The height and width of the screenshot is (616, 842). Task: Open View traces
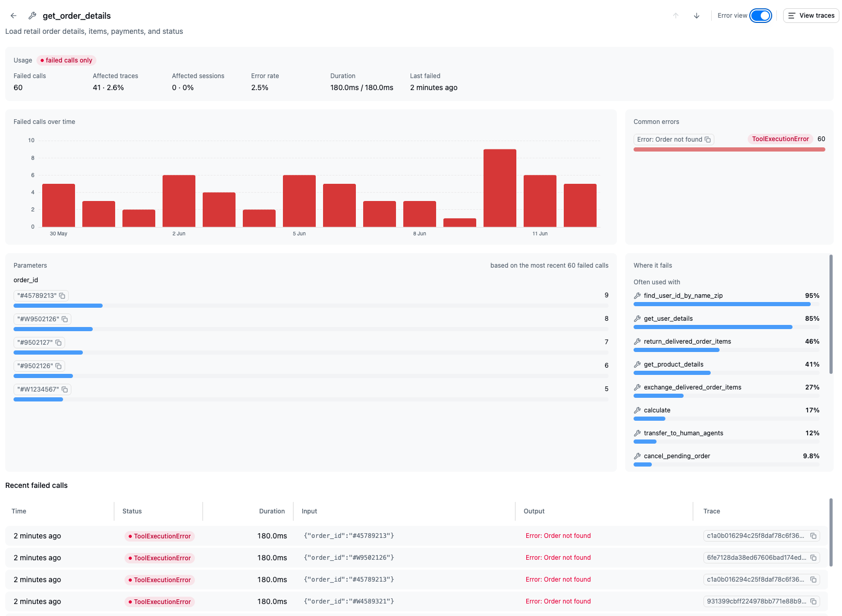pos(811,16)
